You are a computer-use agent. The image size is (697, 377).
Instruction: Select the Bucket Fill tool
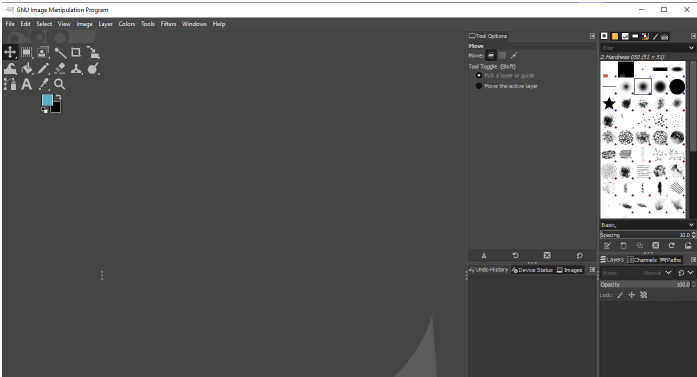point(26,68)
